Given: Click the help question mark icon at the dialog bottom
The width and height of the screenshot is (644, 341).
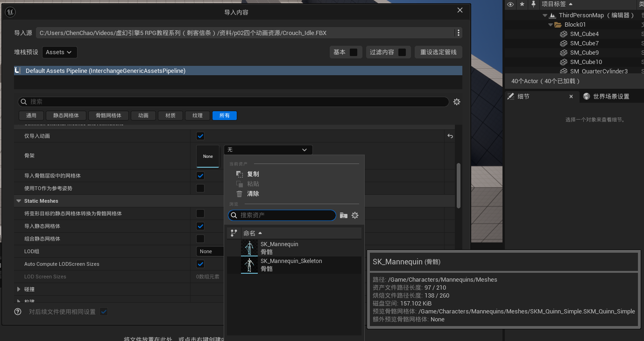Looking at the screenshot, I should [x=18, y=312].
